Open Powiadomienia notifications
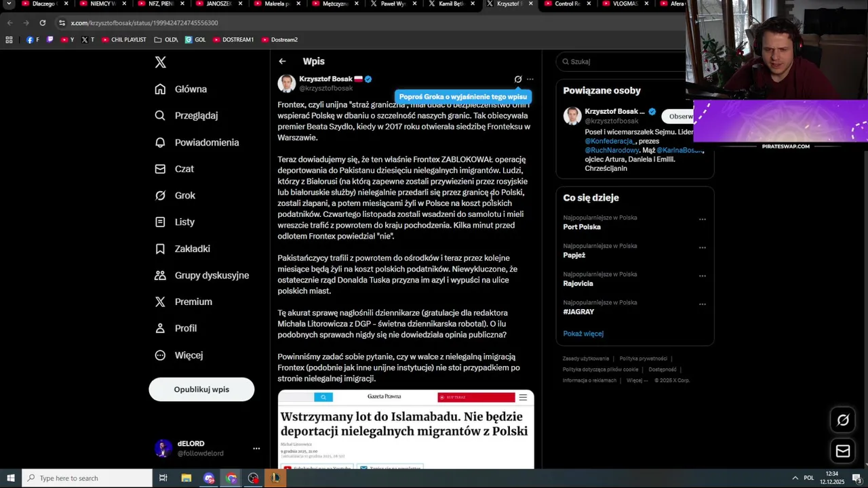The width and height of the screenshot is (868, 488). (197, 142)
